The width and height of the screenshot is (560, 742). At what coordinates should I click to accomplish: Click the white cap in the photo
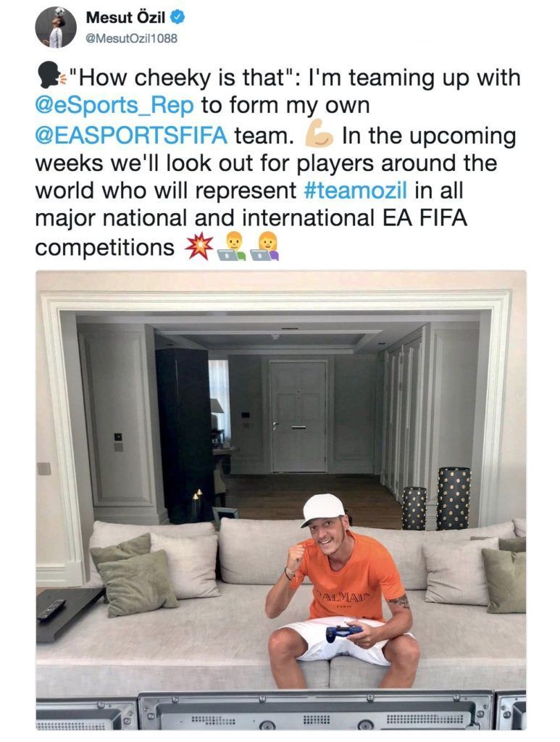[x=323, y=509]
